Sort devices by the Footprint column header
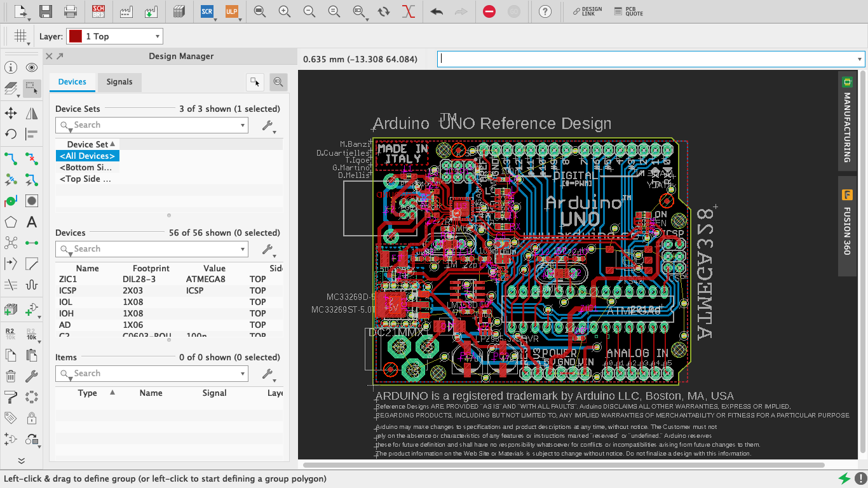Viewport: 868px width, 488px height. pos(151,268)
